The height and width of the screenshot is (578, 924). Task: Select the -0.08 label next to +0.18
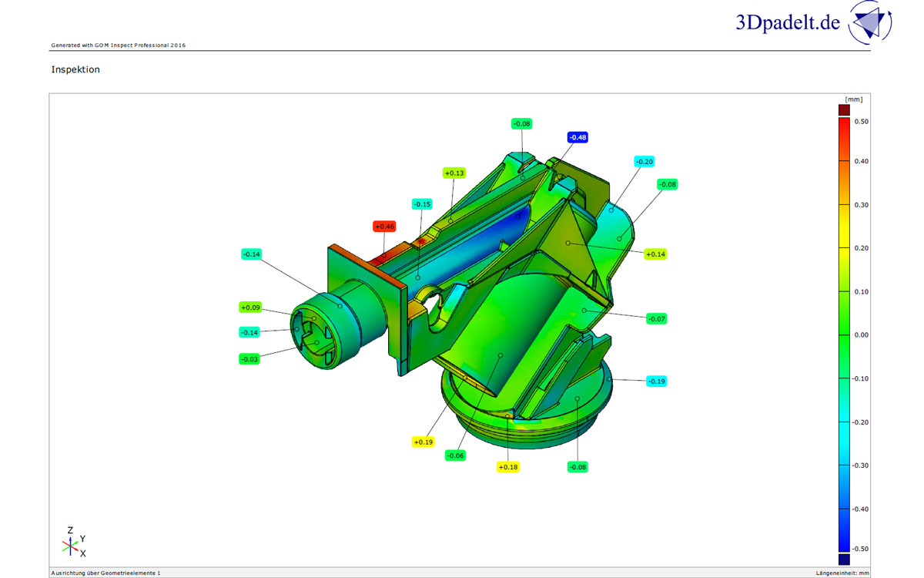[577, 467]
